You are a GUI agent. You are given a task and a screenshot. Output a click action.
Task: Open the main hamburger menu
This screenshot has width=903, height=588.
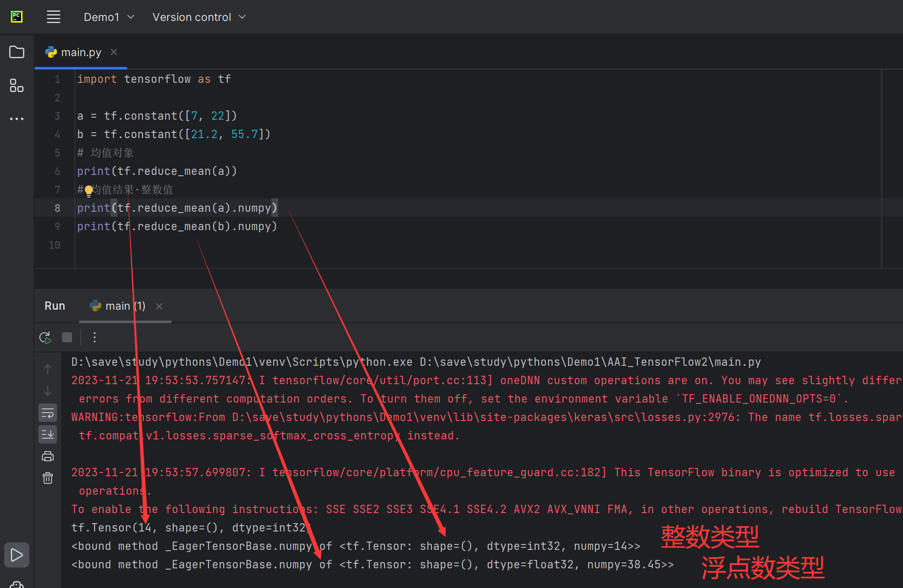pyautogui.click(x=54, y=17)
